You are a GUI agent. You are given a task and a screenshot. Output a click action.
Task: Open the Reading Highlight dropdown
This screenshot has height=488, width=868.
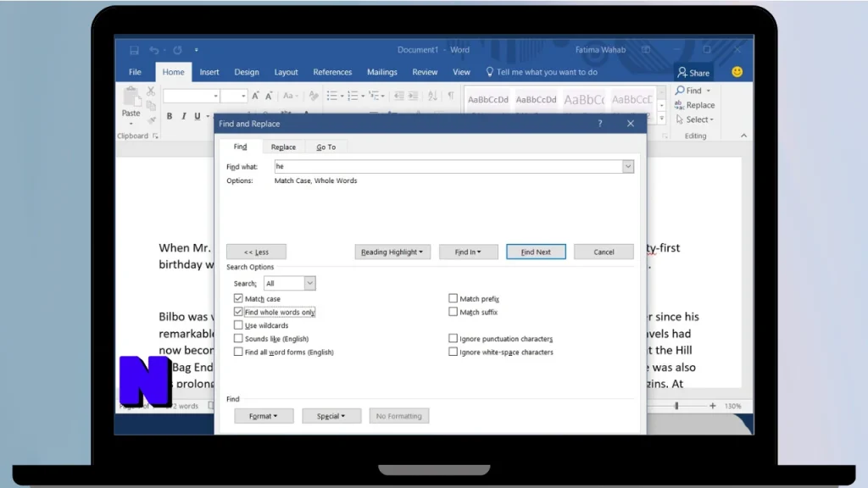coord(392,252)
